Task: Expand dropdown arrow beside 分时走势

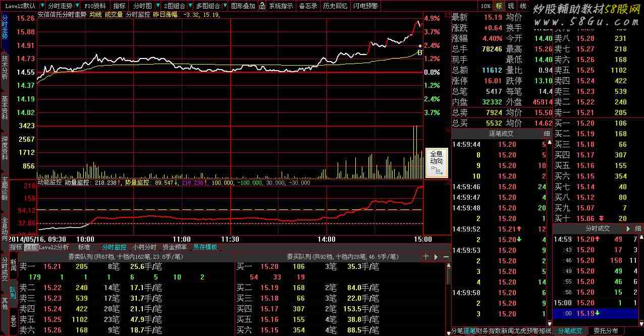Action: point(76,6)
